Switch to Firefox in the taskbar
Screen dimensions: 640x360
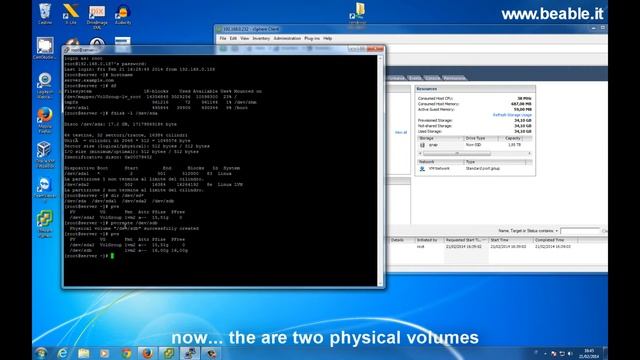tap(147, 353)
